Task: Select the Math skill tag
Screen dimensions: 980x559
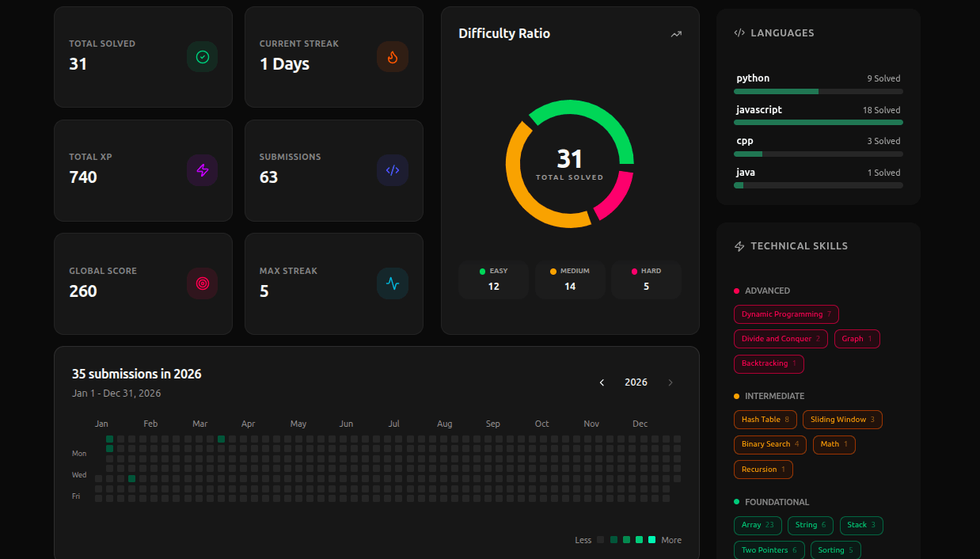Action: (834, 444)
